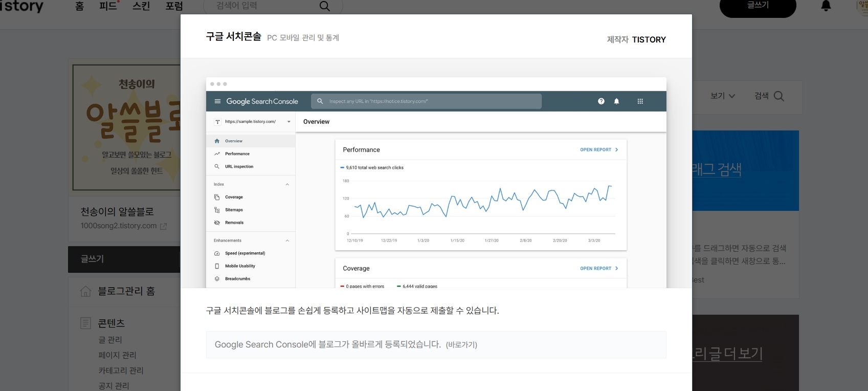
Task: Open 블로그관리 홈 in left sidebar
Action: pos(126,291)
